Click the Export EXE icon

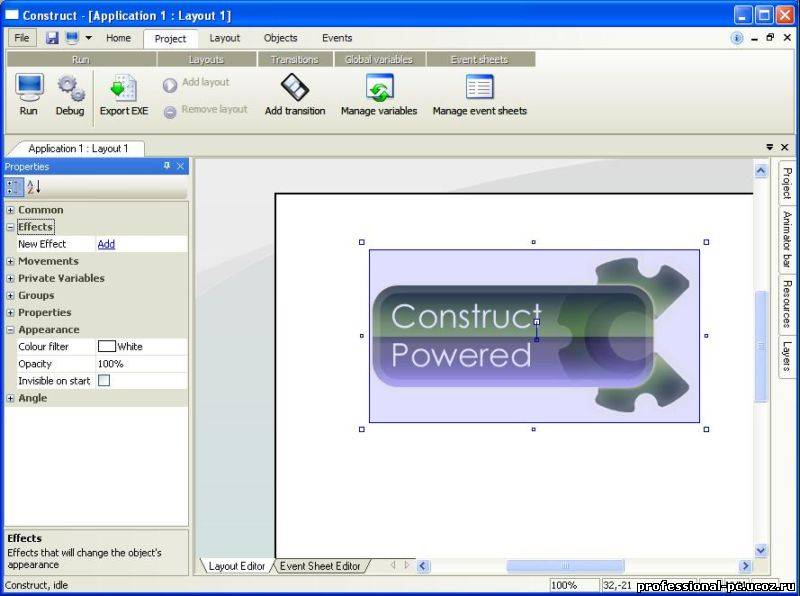tap(123, 87)
